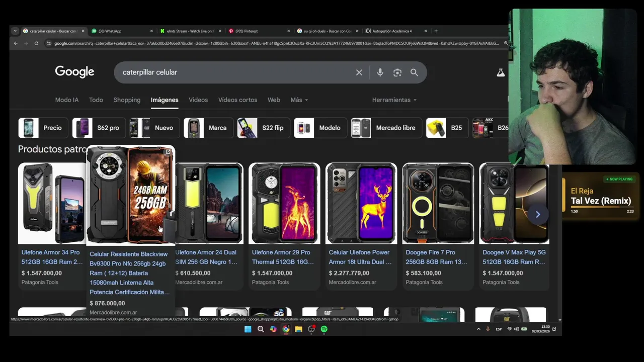This screenshot has width=644, height=362.
Task: Select the Videos cortos filter
Action: 237,100
